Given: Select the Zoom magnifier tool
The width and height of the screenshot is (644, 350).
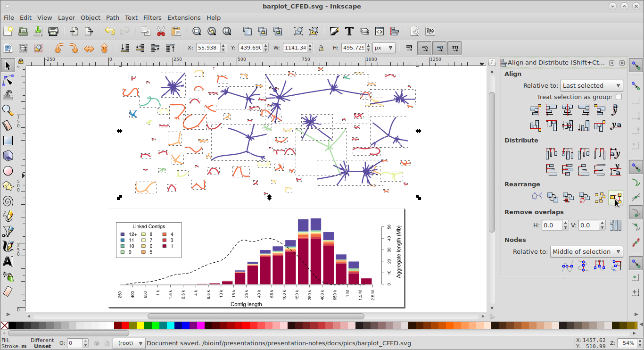Looking at the screenshot, I should [x=8, y=110].
